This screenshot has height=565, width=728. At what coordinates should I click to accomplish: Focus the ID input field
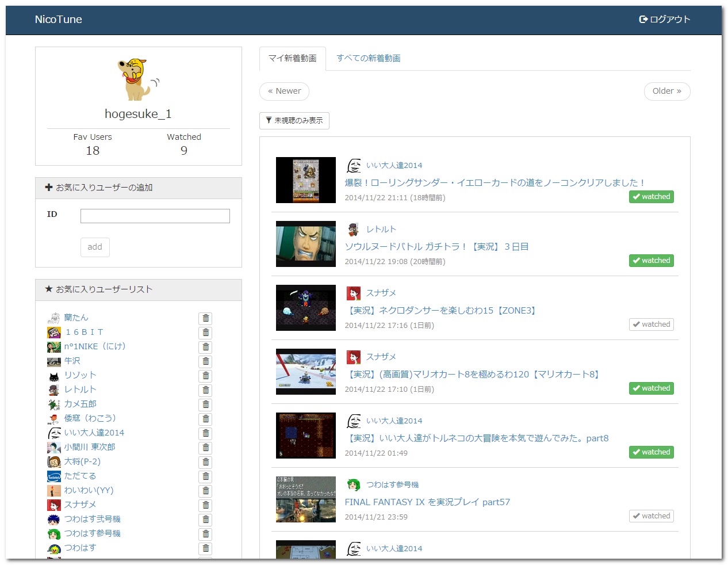[155, 216]
